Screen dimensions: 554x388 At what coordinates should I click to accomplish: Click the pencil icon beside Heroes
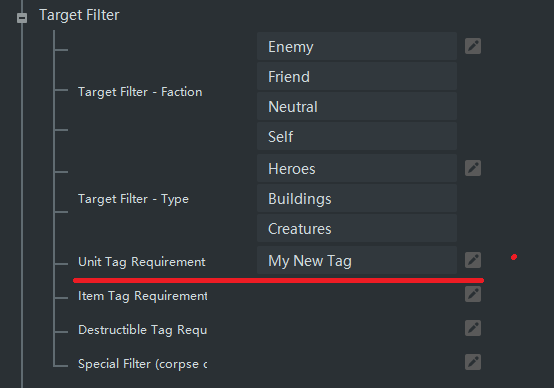(473, 168)
